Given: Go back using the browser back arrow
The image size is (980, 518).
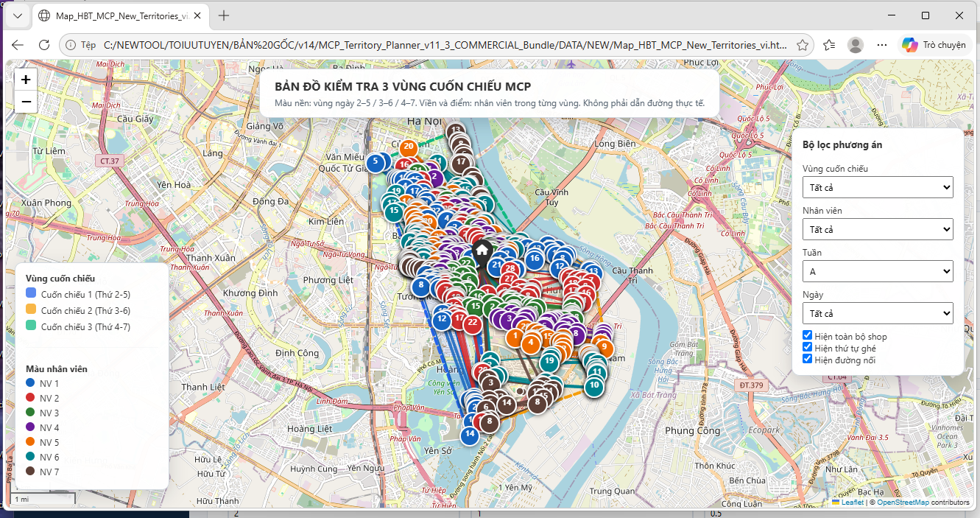Looking at the screenshot, I should (18, 45).
